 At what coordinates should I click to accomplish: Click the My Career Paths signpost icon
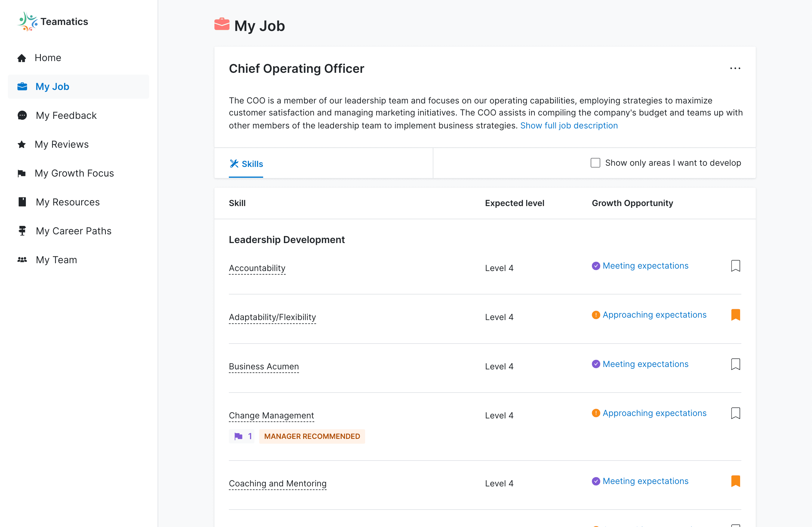click(x=22, y=231)
